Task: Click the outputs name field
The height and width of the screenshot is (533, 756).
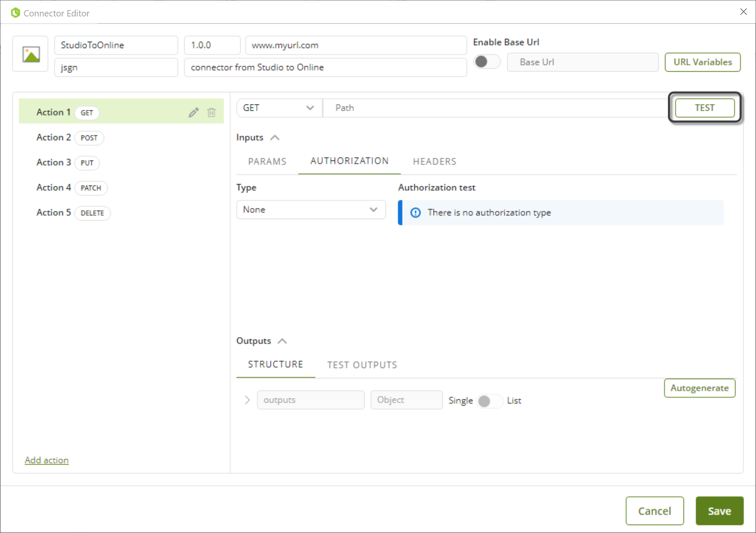Action: pyautogui.click(x=311, y=400)
